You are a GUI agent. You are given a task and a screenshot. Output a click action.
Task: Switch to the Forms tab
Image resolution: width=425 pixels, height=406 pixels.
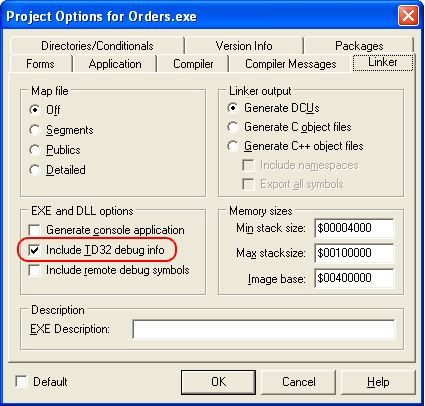click(x=40, y=64)
